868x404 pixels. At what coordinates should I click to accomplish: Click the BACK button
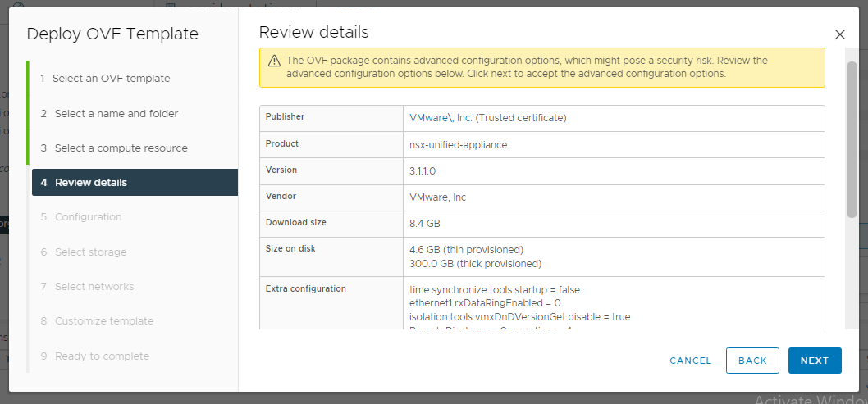point(752,361)
